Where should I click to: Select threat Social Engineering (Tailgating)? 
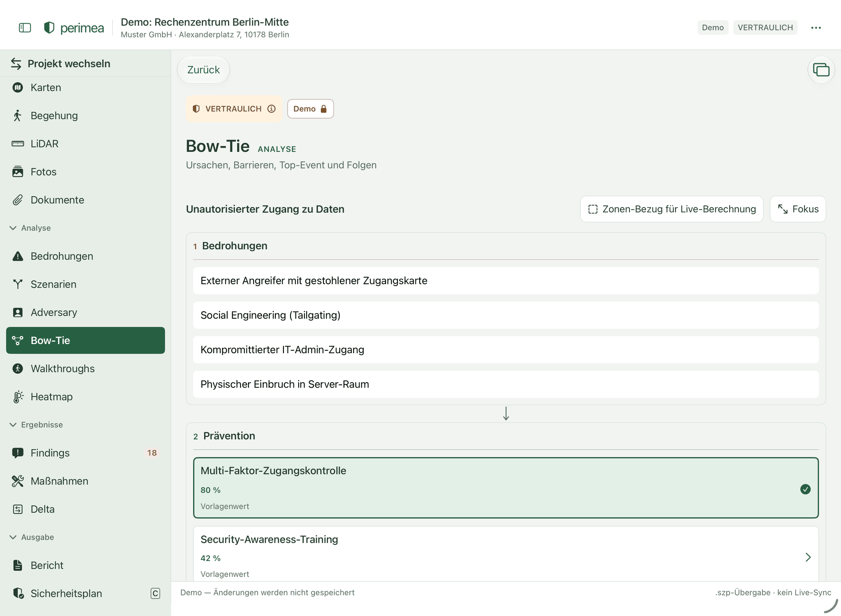[x=506, y=315]
